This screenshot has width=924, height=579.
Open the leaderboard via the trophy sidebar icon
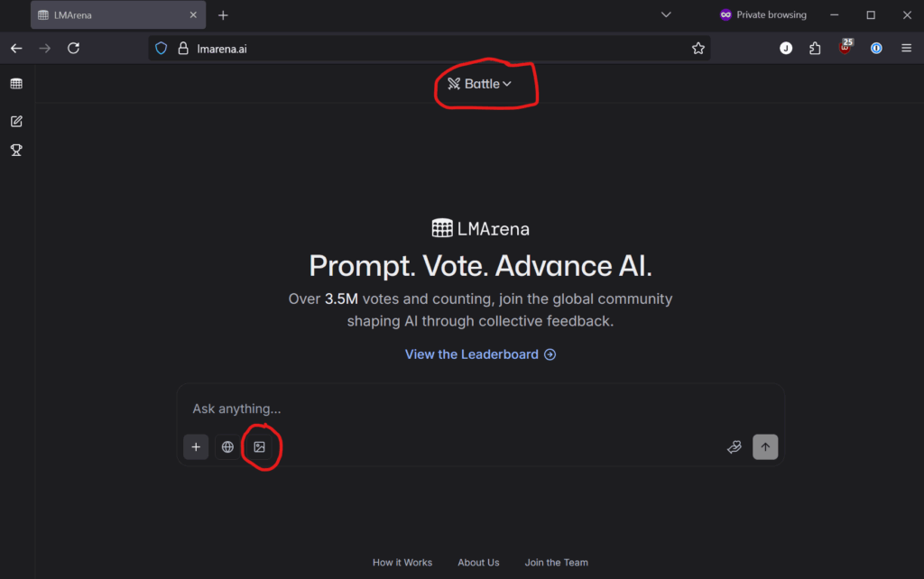coord(16,150)
